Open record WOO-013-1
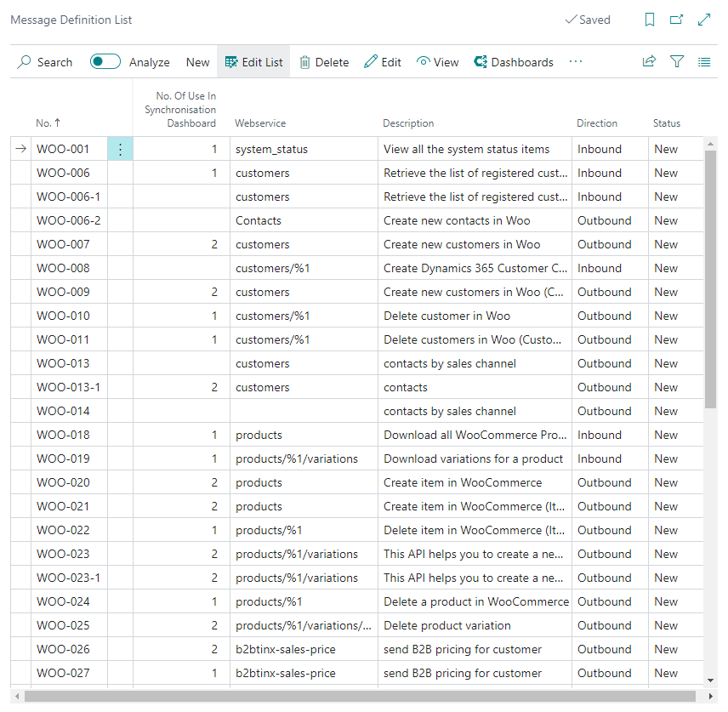This screenshot has height=712, width=728. (68, 387)
